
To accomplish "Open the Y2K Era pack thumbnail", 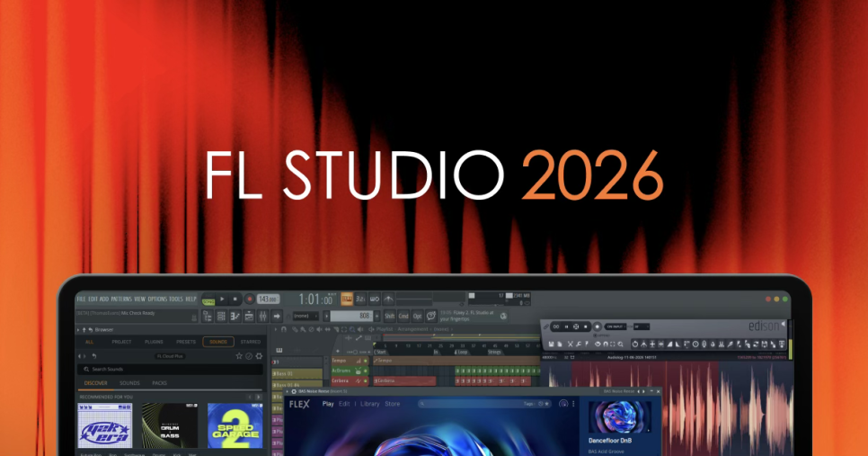I will pos(105,425).
